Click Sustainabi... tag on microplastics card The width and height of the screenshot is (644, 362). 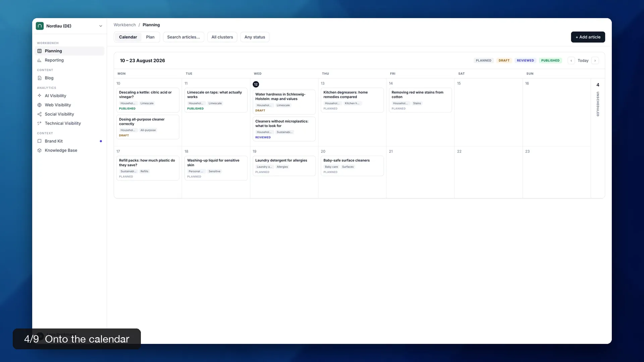click(284, 132)
